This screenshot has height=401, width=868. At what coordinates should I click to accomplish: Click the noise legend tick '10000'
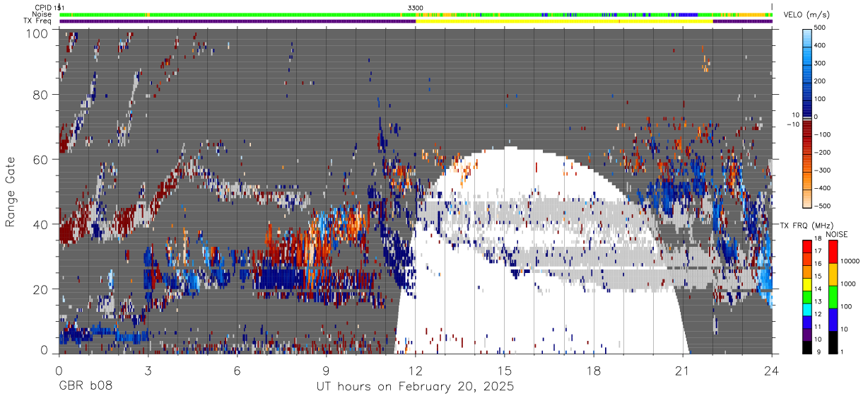point(850,262)
